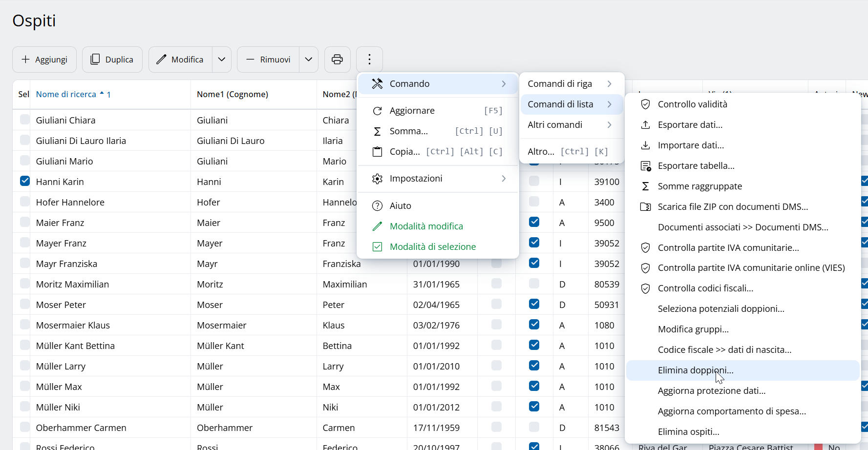Click the Importare dati download icon
868x450 pixels.
pos(645,145)
